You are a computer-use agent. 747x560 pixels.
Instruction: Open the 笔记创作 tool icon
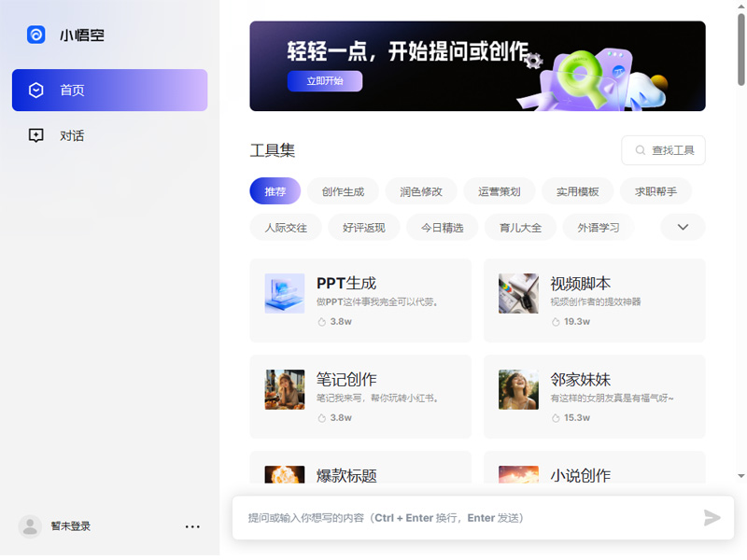point(285,389)
